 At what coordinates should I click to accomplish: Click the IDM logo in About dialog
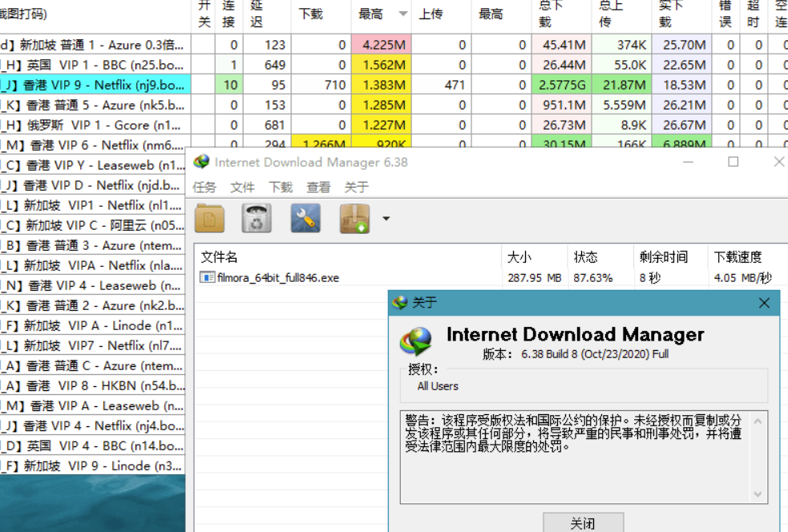coord(415,341)
